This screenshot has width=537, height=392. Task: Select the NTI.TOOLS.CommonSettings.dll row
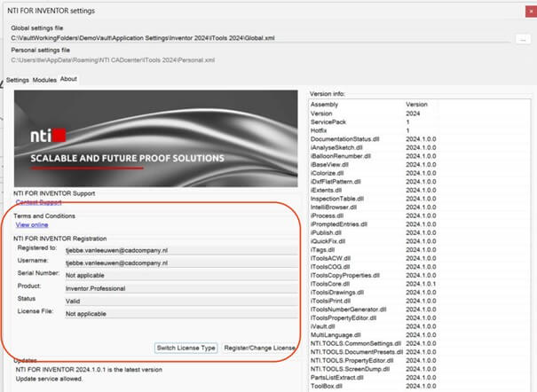(420, 344)
